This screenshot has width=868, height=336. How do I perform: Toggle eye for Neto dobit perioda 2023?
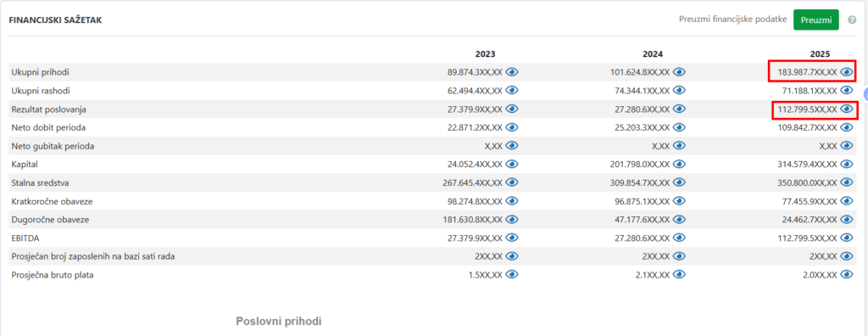(512, 127)
